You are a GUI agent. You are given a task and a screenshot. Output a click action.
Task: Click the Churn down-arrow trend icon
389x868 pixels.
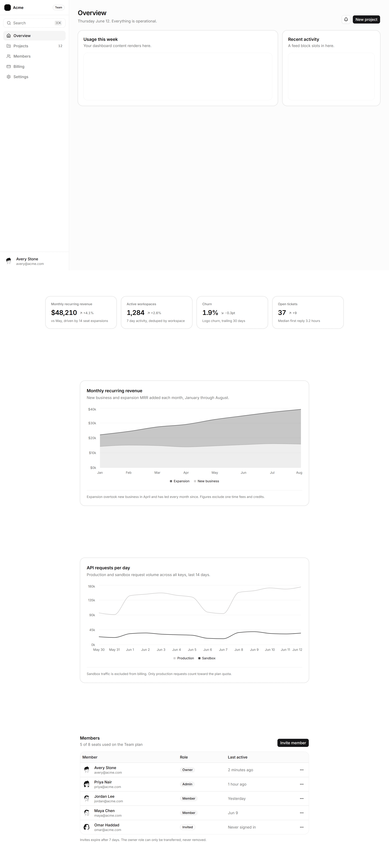(222, 313)
